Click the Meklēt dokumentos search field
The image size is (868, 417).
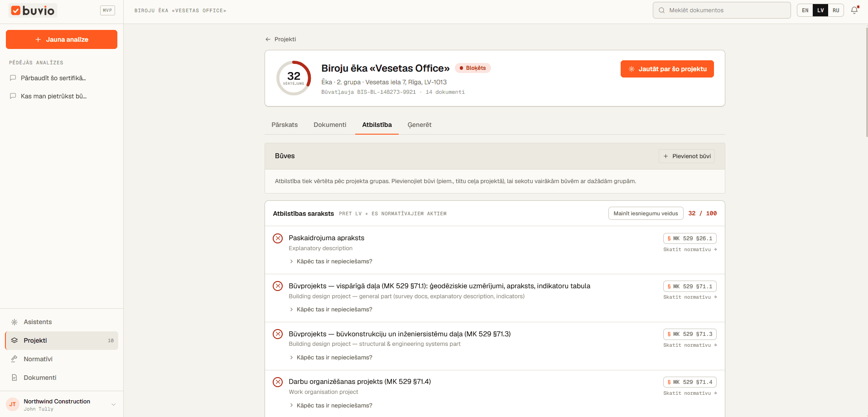point(722,10)
